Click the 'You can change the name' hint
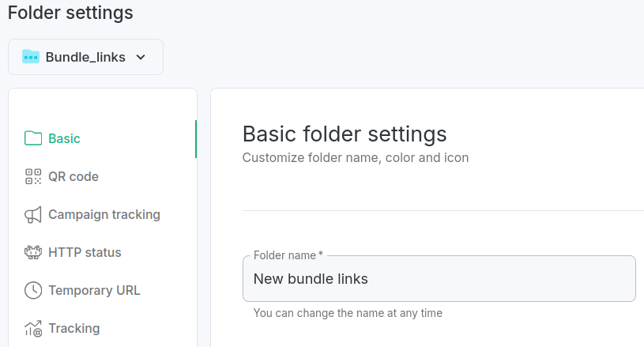 tap(348, 313)
